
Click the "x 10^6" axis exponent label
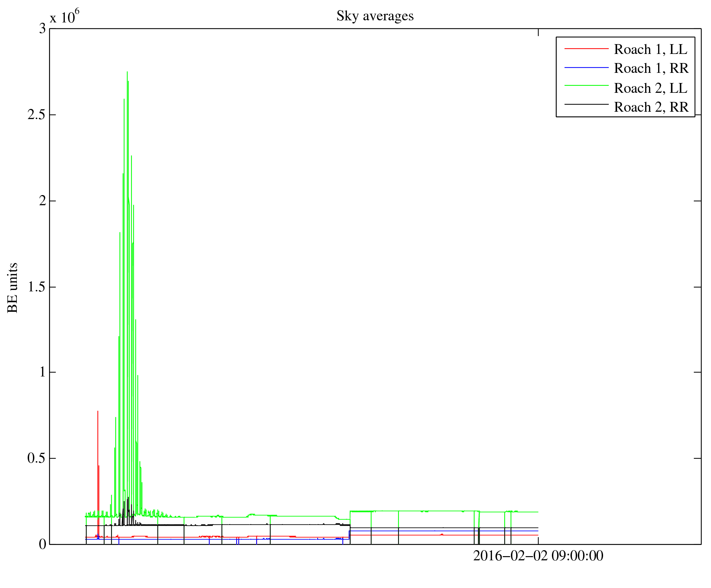click(64, 16)
